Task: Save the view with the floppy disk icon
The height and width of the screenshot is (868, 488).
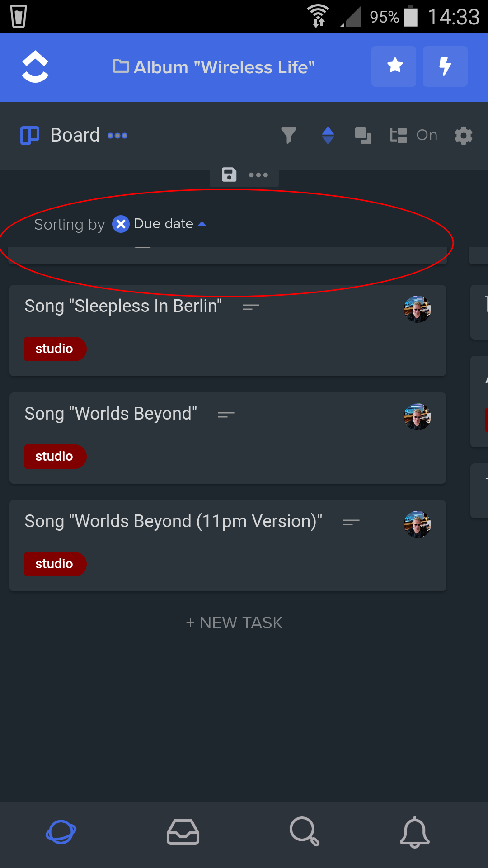Action: pyautogui.click(x=229, y=175)
